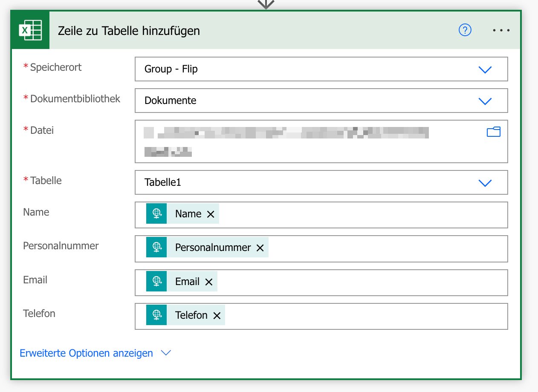Screen dimensions: 538x392
Task: Expand the Speicherort dropdown
Action: 485,69
